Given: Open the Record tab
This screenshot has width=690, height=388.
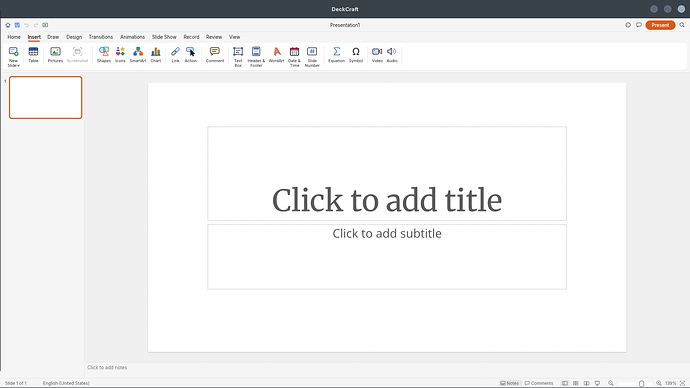Looking at the screenshot, I should click(191, 37).
